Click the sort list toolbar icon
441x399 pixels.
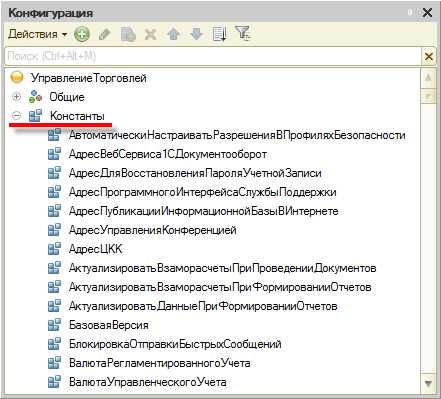coord(220,34)
